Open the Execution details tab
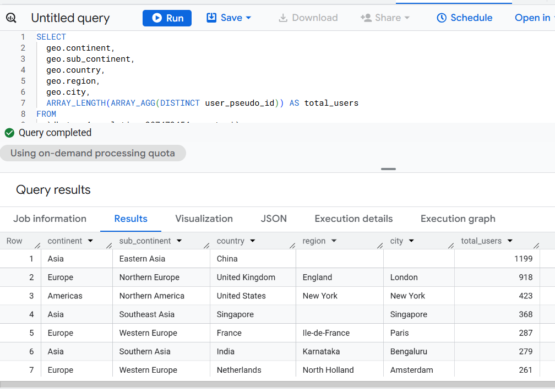Viewport: 555px width, 392px height. click(x=353, y=219)
